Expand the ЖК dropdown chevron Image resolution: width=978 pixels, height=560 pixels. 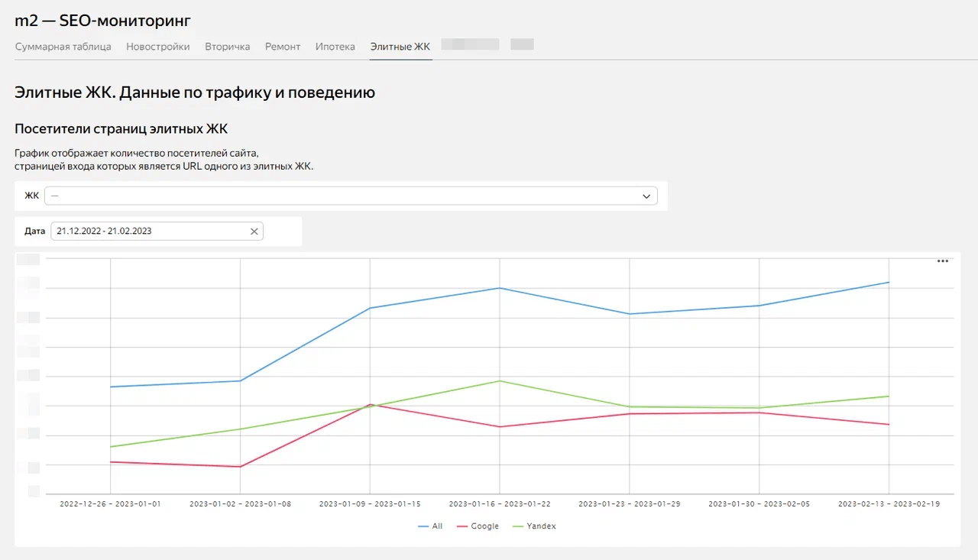point(647,196)
